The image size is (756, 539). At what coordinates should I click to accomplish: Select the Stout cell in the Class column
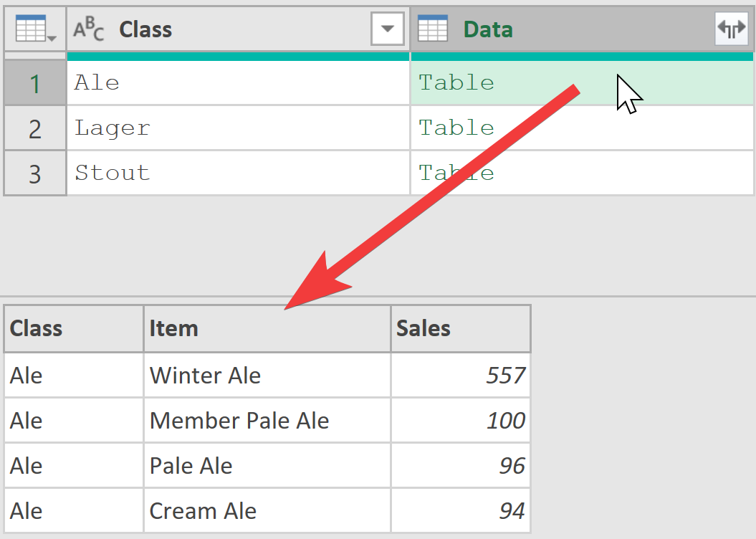[x=238, y=173]
